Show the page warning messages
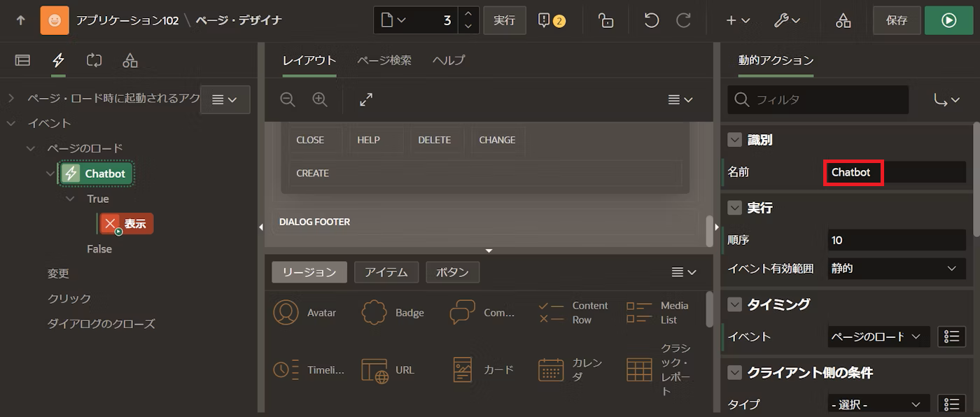Viewport: 980px width, 417px height. (x=552, y=20)
